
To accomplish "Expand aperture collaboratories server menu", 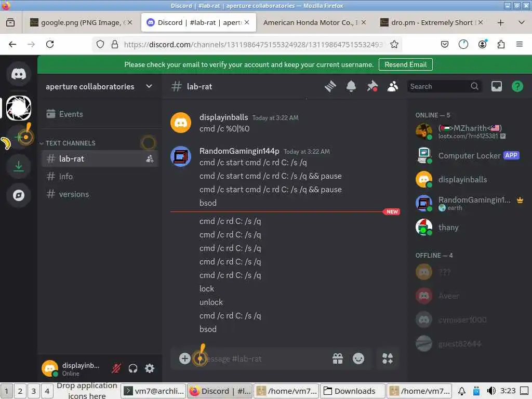I will [x=149, y=87].
